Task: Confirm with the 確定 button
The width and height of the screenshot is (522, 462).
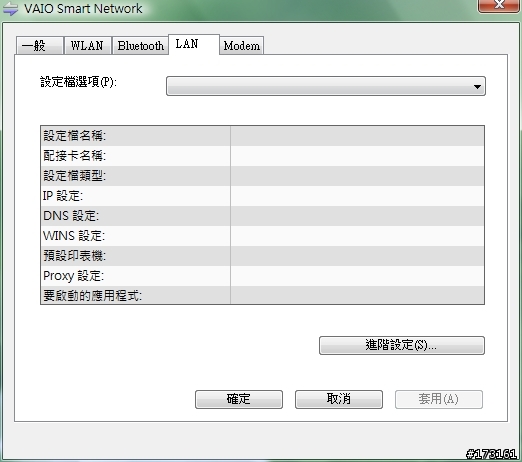Action: pos(239,399)
